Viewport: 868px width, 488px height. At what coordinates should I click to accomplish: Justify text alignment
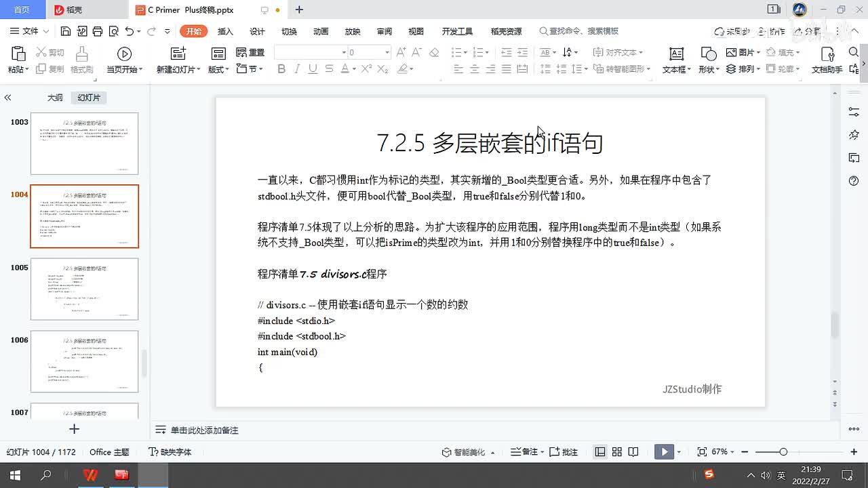pos(507,69)
